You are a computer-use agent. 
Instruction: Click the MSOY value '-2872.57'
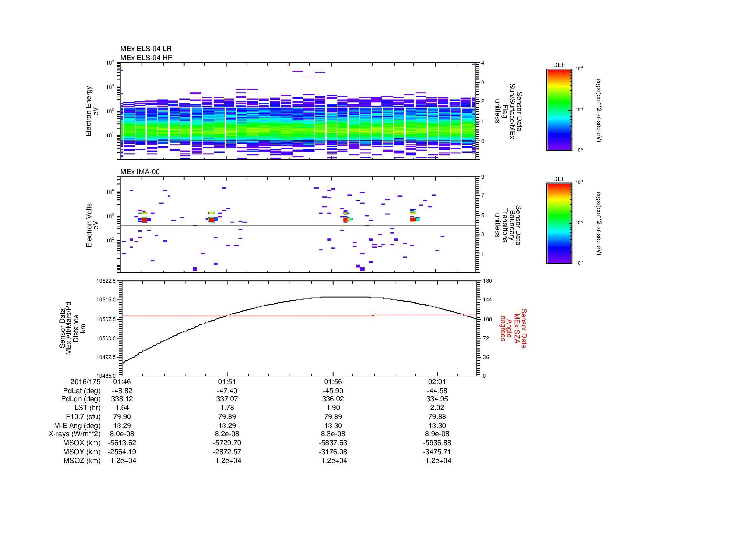(x=227, y=452)
